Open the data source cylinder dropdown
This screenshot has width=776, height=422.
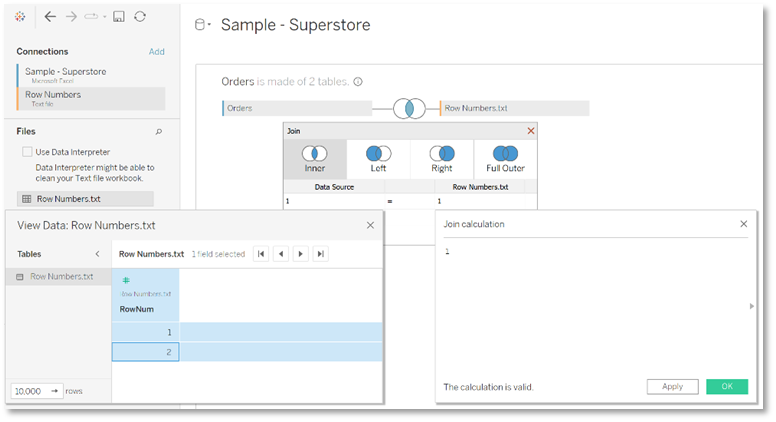pos(202,25)
